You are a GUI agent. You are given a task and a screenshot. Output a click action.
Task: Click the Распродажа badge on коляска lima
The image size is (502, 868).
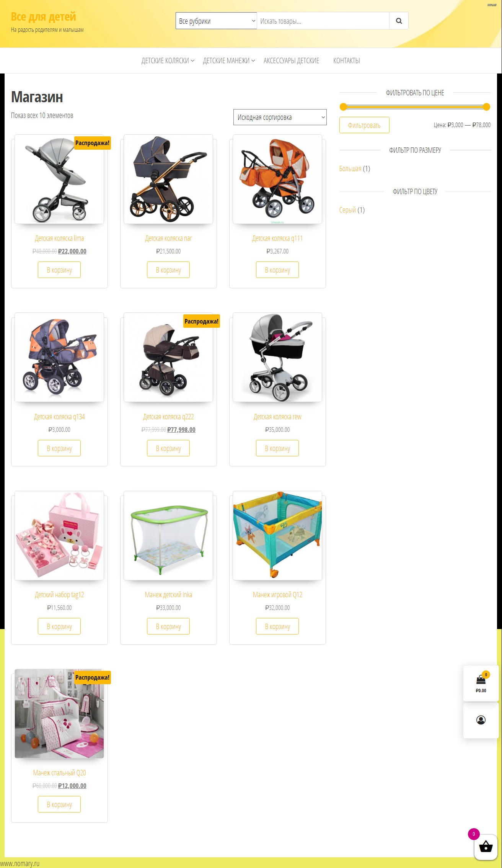point(92,143)
